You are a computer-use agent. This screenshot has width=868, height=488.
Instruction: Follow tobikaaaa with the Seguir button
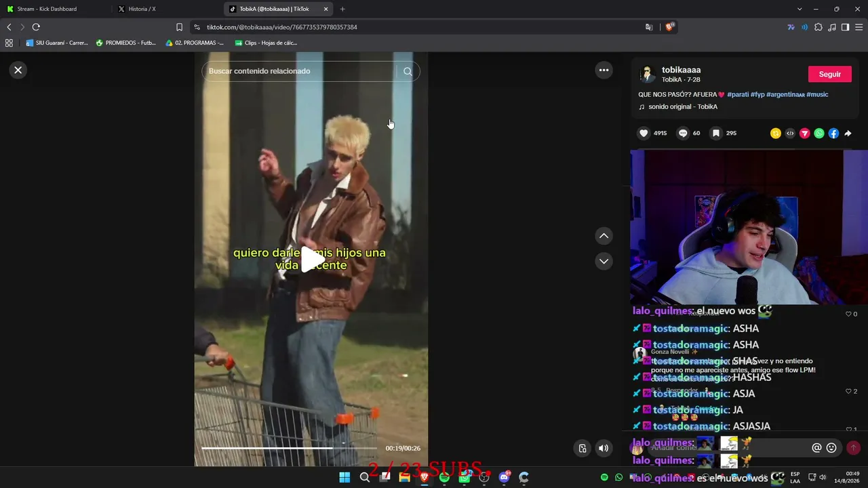pos(829,74)
